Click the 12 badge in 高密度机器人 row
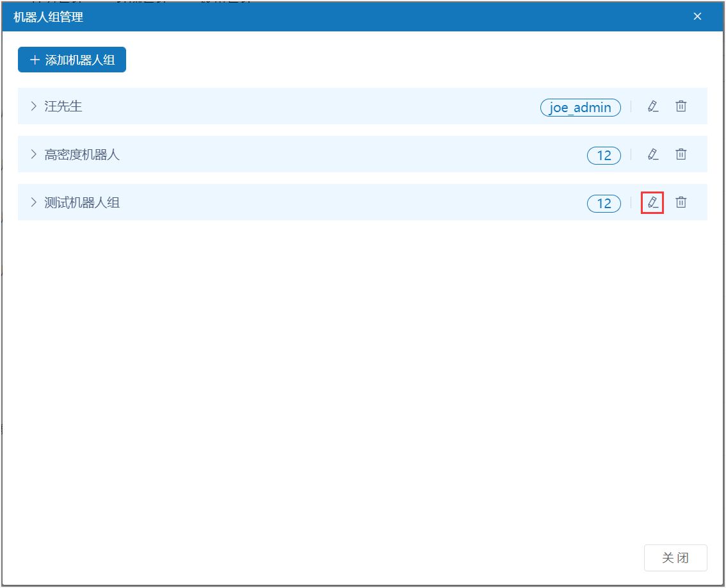The height and width of the screenshot is (588, 726). [604, 156]
